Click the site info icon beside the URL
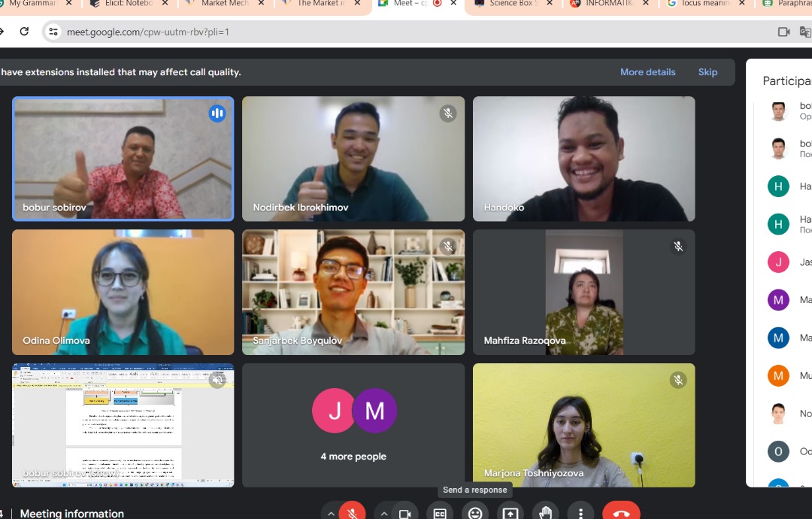Viewport: 812px width, 519px height. point(53,32)
